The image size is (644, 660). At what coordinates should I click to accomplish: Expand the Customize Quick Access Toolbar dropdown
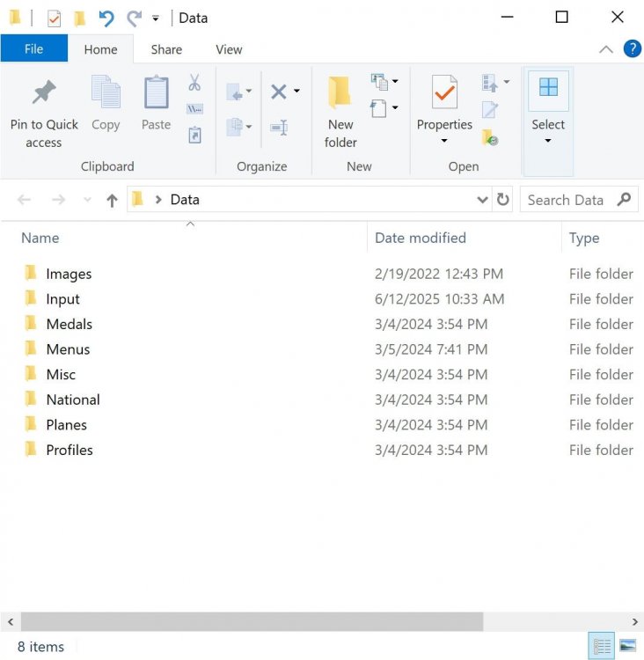click(156, 18)
